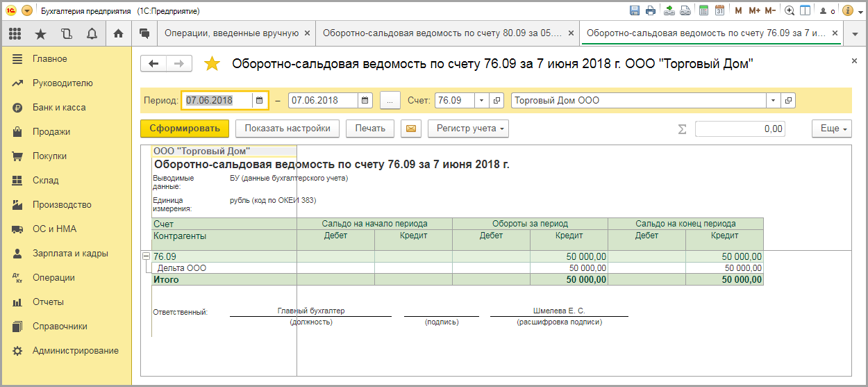Open the discussions chat icon
868x387 pixels.
pos(144,33)
